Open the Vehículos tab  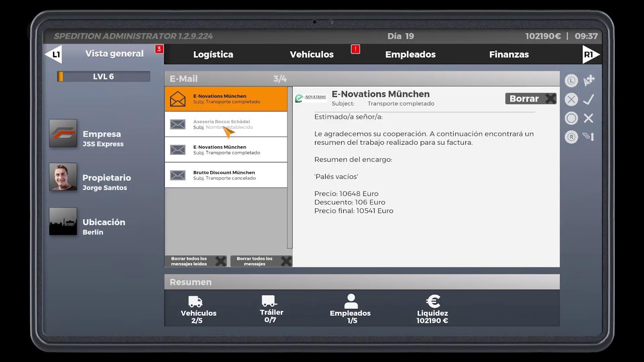pos(312,54)
